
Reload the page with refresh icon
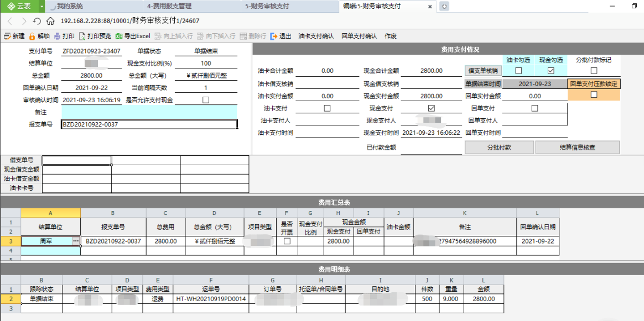click(x=37, y=21)
